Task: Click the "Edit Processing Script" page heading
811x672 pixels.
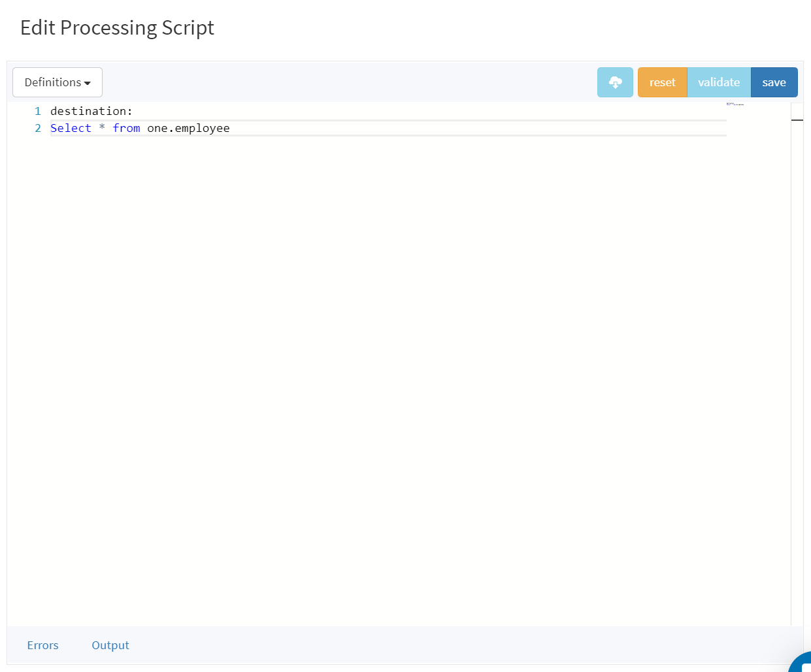Action: coord(117,27)
